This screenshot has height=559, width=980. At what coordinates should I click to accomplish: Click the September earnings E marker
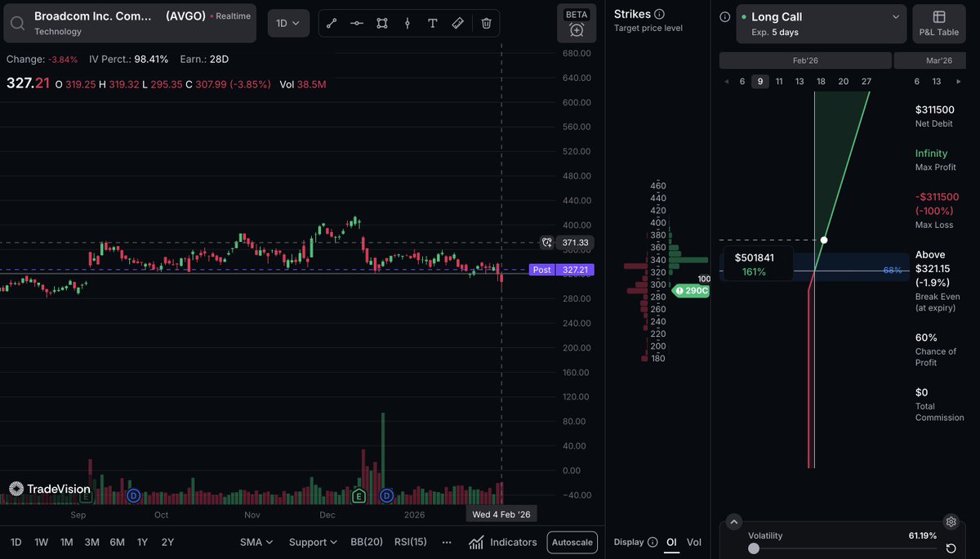click(x=85, y=496)
